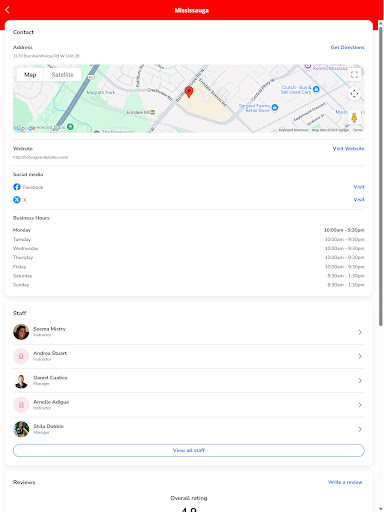Click the website URL text
This screenshot has height=512, width=384.
[x=40, y=157]
